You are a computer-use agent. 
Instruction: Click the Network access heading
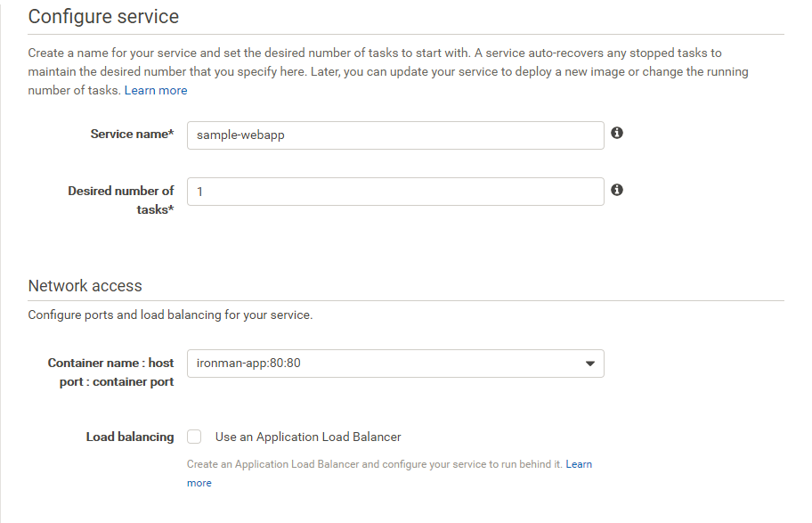[85, 285]
